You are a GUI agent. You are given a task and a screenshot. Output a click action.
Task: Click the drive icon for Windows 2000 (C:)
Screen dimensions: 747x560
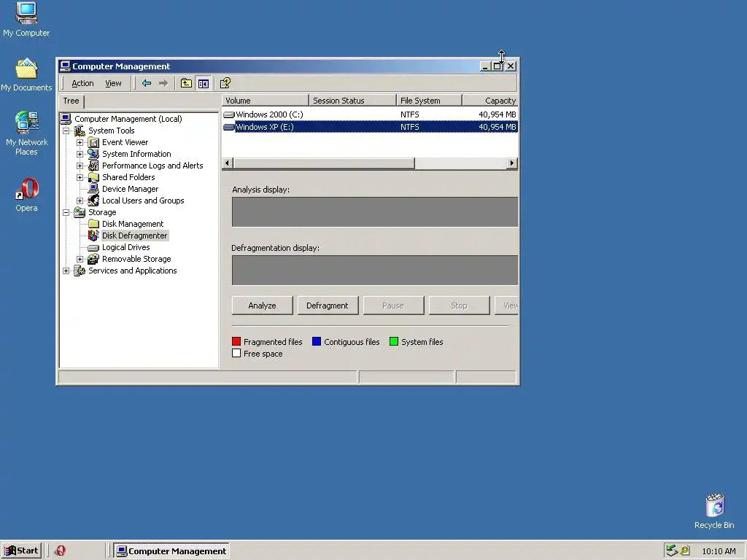tap(229, 114)
